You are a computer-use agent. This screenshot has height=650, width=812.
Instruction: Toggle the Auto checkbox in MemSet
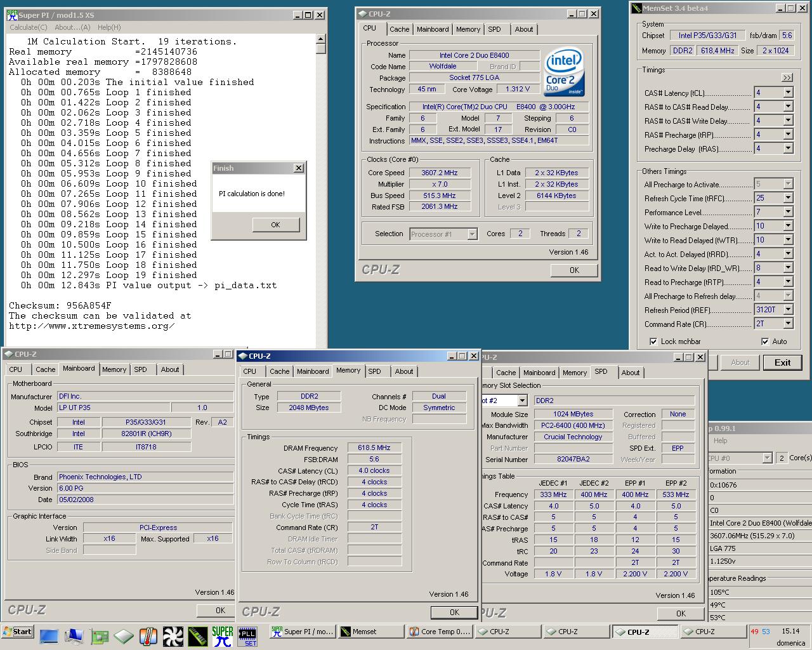(x=765, y=342)
